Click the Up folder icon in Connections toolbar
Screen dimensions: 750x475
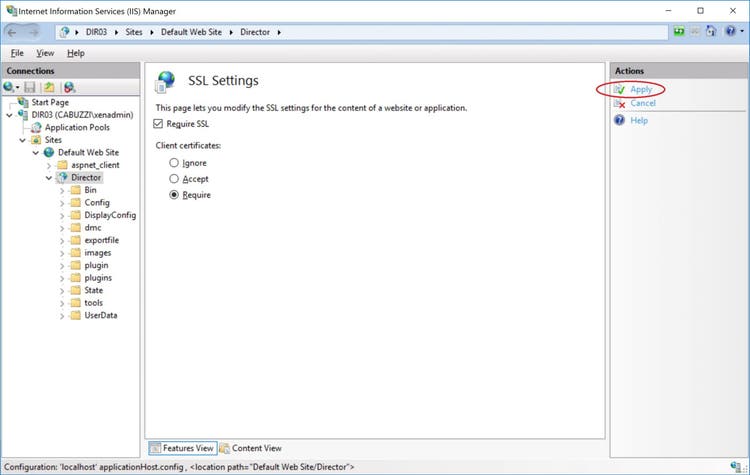coord(49,87)
